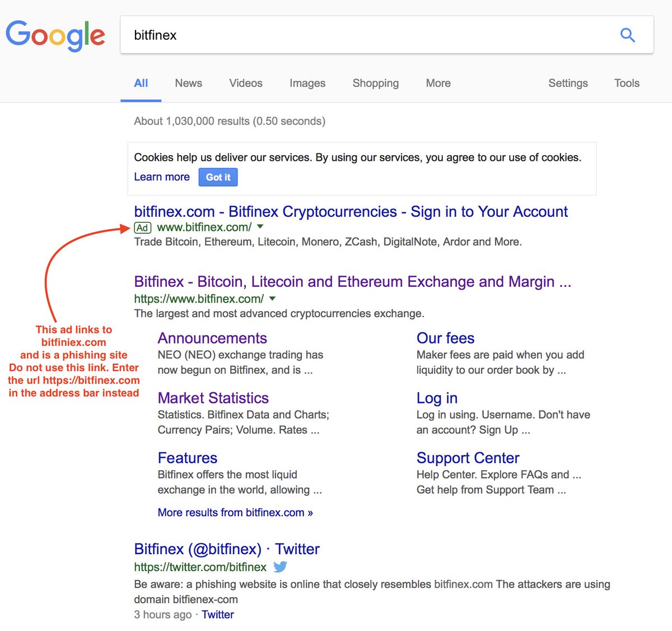
Task: Switch to the Images tab
Action: point(307,83)
